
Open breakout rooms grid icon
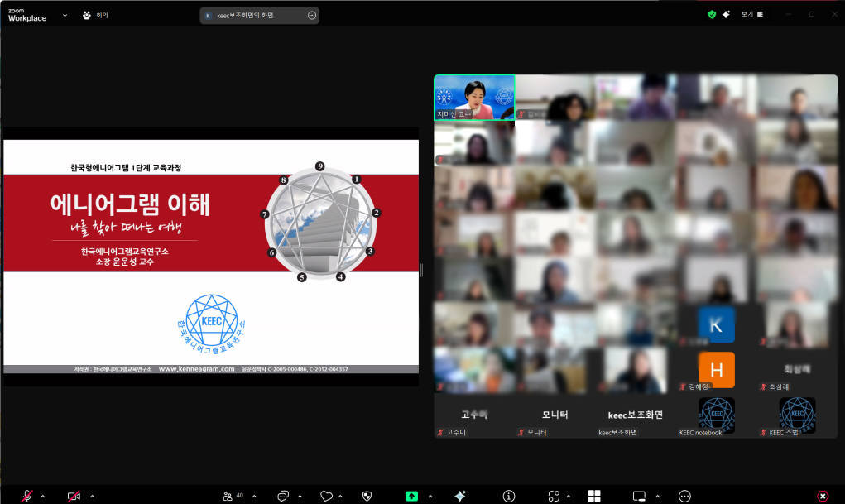click(594, 496)
